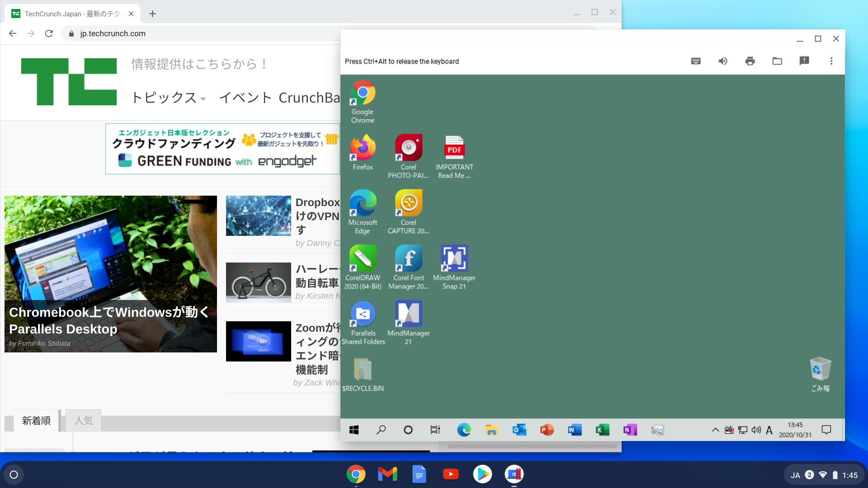Toggle the IME mode 'A' indicator in Windows tray
Screen dimensions: 868x488
769,430
